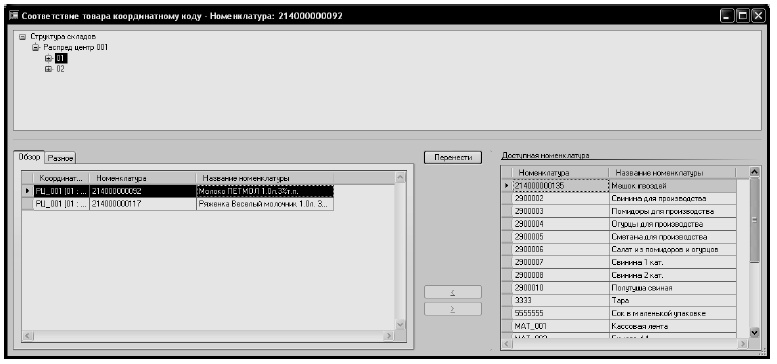This screenshot has width=777, height=364.
Task: Select the Тара item row
Action: (623, 301)
